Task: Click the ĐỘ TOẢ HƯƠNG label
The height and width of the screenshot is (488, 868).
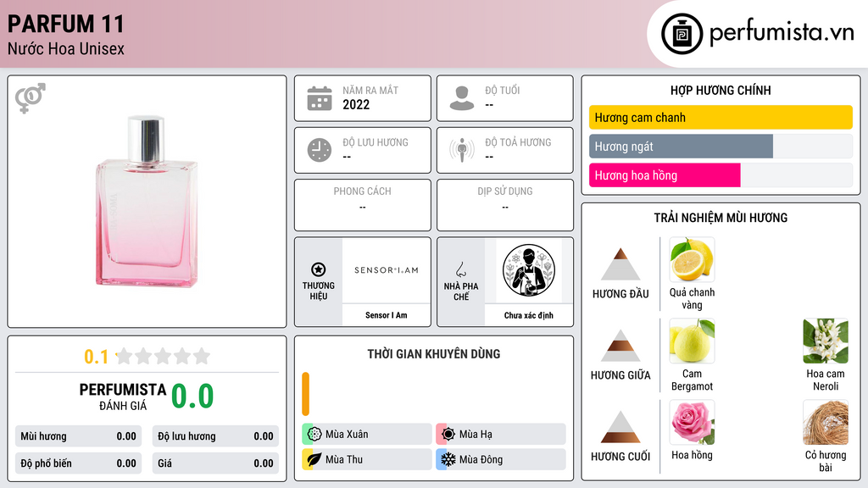Action: click(x=518, y=142)
